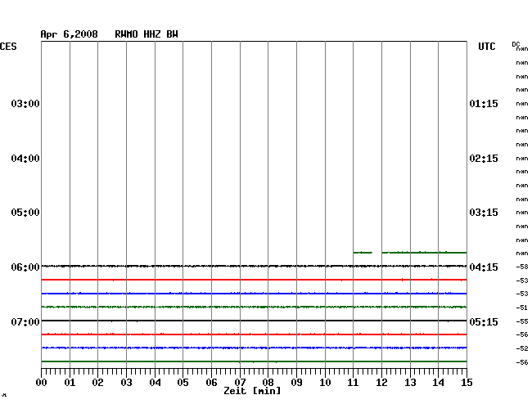Click the '07' minute label on bottom axis
The width and height of the screenshot is (532, 404).
tap(240, 383)
